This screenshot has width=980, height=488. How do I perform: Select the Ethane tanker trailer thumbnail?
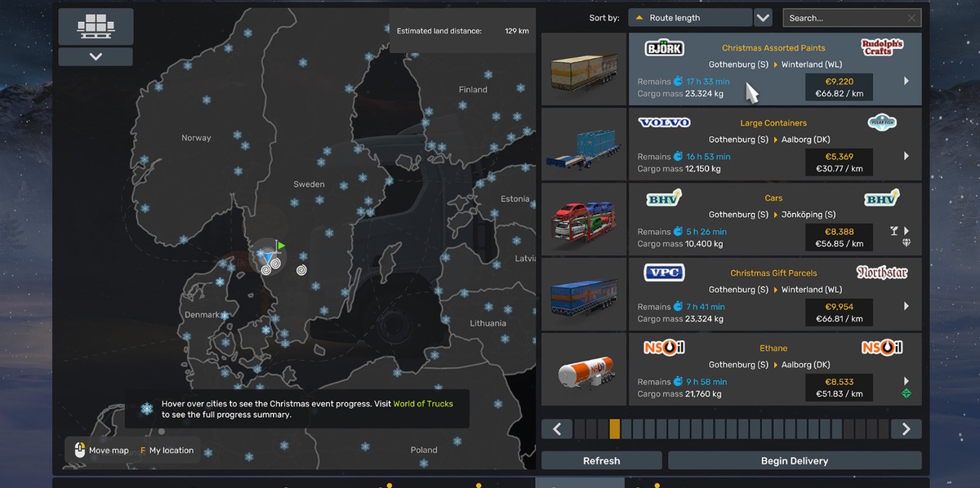tap(584, 370)
